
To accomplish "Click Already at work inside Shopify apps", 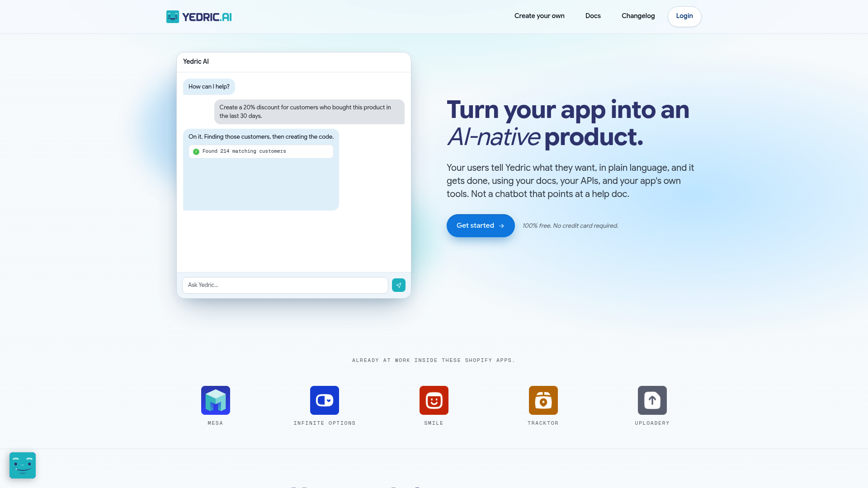I will pos(434,360).
